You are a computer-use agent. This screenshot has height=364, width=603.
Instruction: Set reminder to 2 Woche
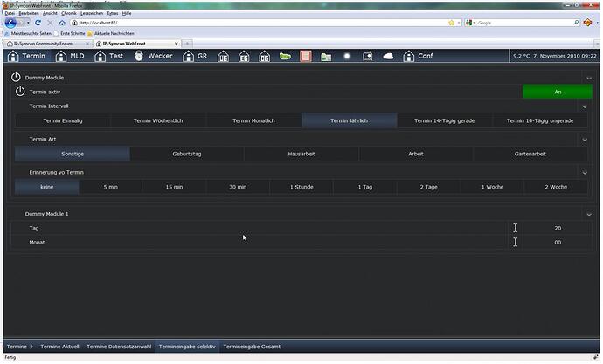pos(556,187)
